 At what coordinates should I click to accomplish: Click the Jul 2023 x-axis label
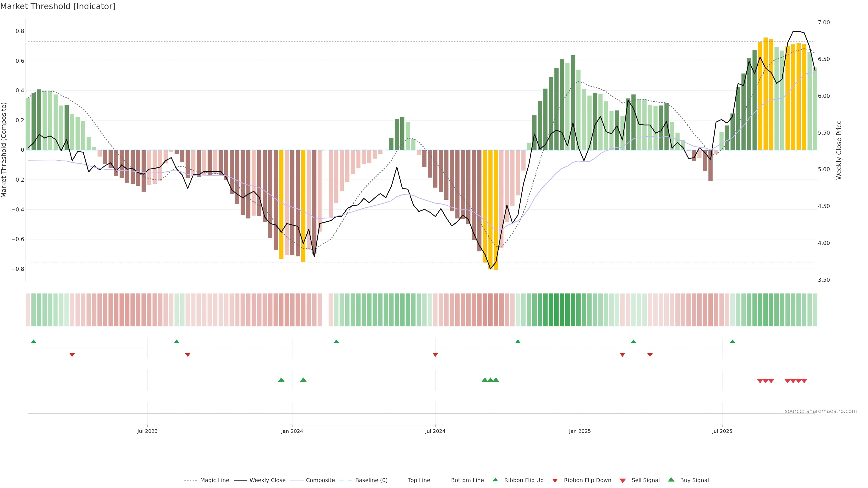coord(147,431)
